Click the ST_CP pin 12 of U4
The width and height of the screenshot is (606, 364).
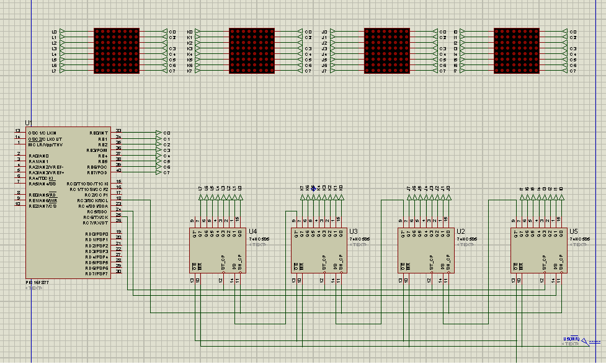point(223,278)
